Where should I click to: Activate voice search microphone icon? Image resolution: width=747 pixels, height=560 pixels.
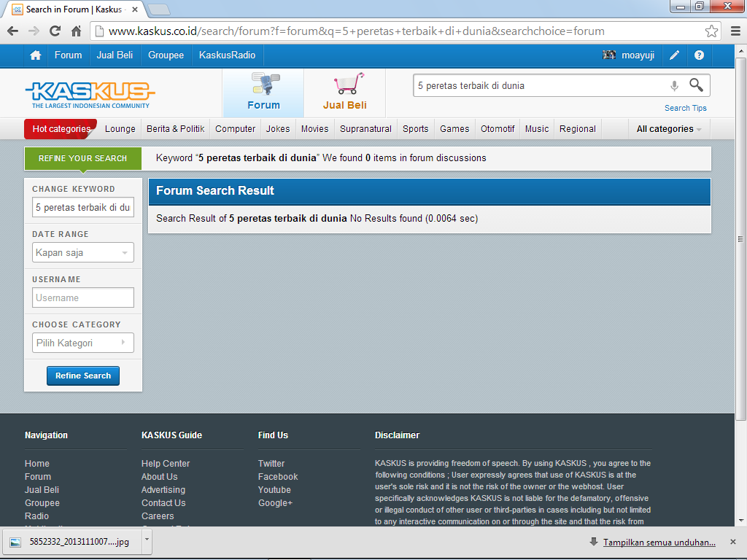pyautogui.click(x=674, y=86)
